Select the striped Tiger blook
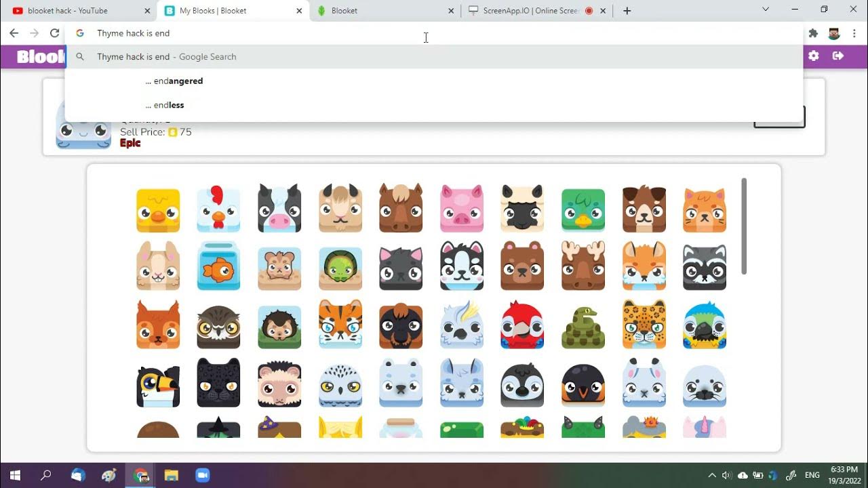 click(340, 325)
